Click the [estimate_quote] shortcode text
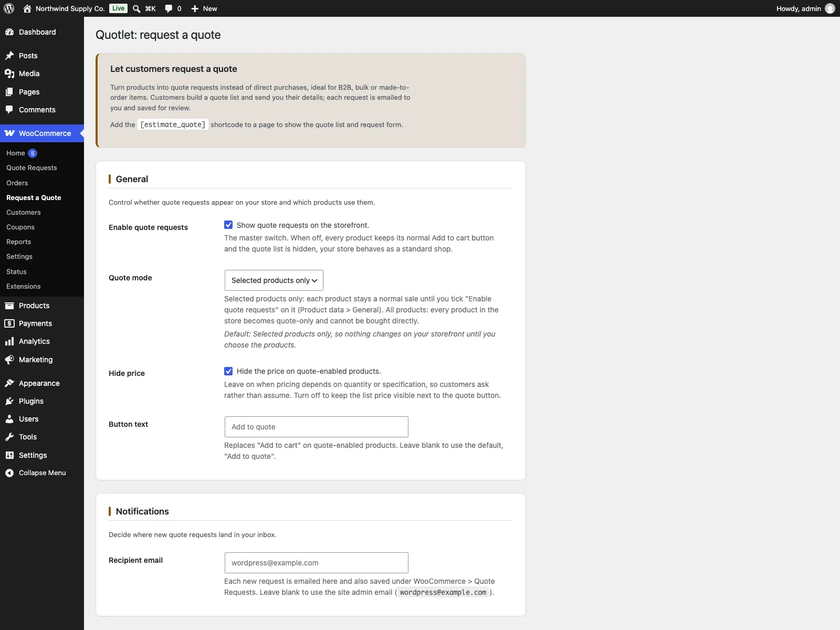840x630 pixels. 173,124
